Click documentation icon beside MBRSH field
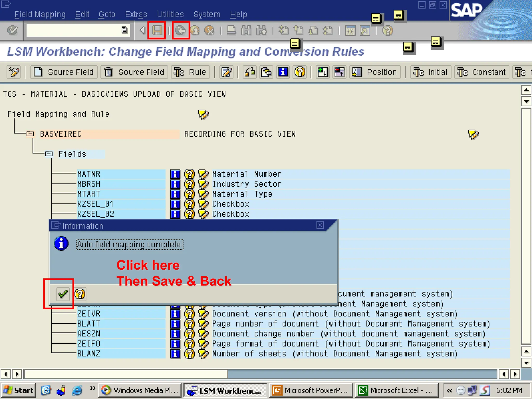The image size is (532, 399). click(x=189, y=184)
